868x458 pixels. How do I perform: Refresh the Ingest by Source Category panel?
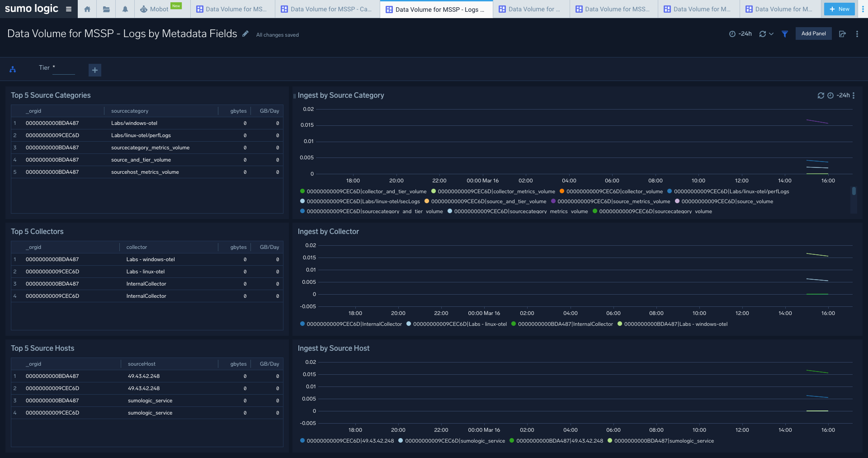pos(821,95)
